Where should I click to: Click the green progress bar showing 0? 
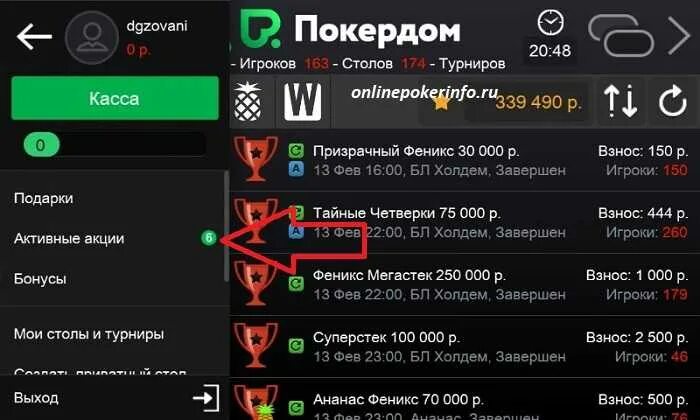115,145
